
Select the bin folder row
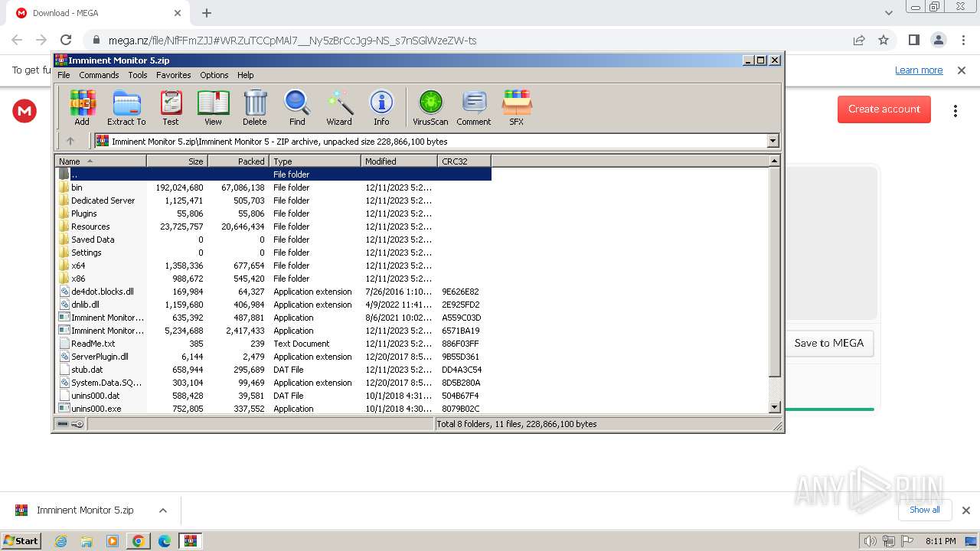point(273,187)
